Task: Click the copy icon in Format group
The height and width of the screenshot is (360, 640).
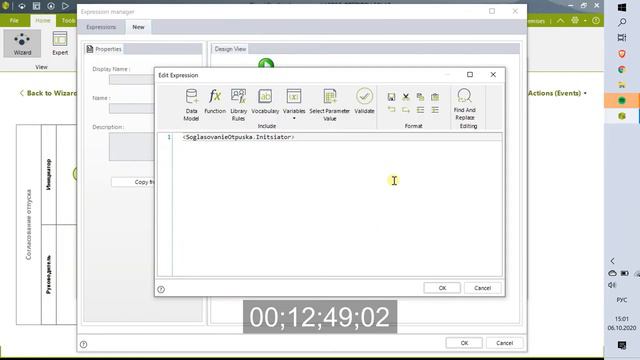Action: pos(420,97)
